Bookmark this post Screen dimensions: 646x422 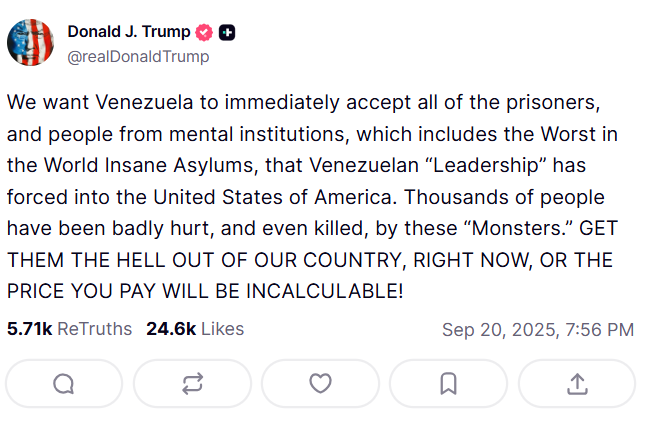448,384
